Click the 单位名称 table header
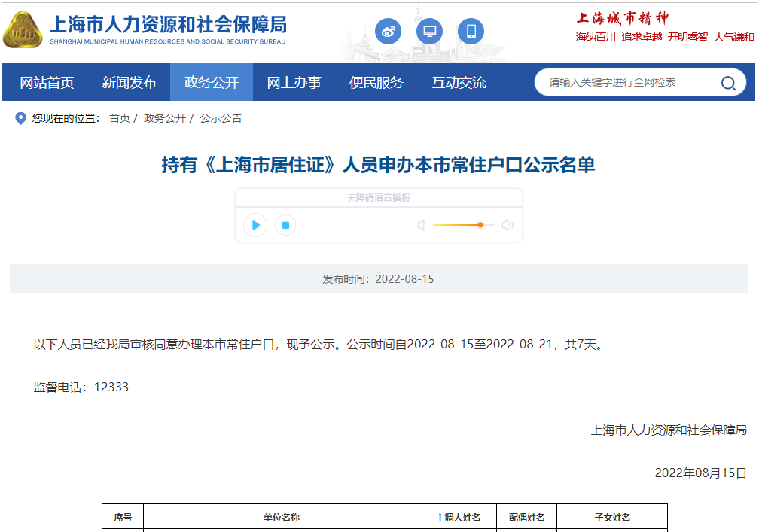This screenshot has height=532, width=759. click(x=282, y=518)
